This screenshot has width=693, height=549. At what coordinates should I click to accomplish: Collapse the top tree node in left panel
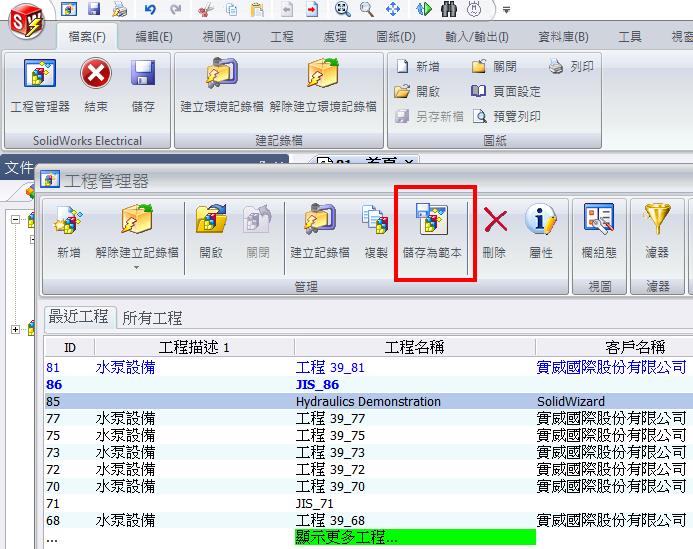point(16,220)
